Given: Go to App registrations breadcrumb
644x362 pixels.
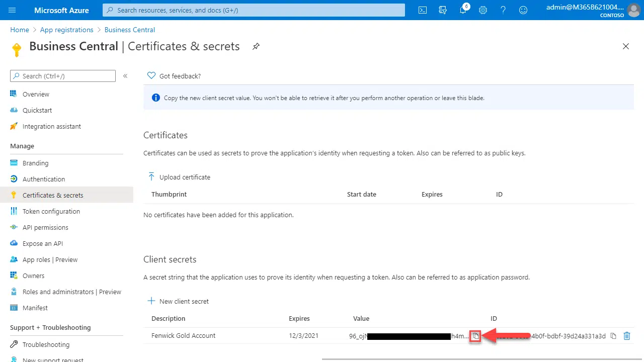Looking at the screenshot, I should click(66, 30).
